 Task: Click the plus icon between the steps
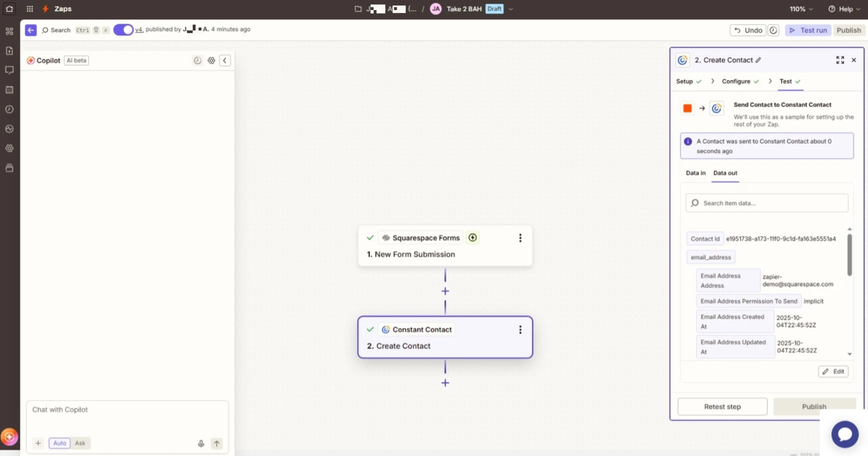(x=445, y=291)
